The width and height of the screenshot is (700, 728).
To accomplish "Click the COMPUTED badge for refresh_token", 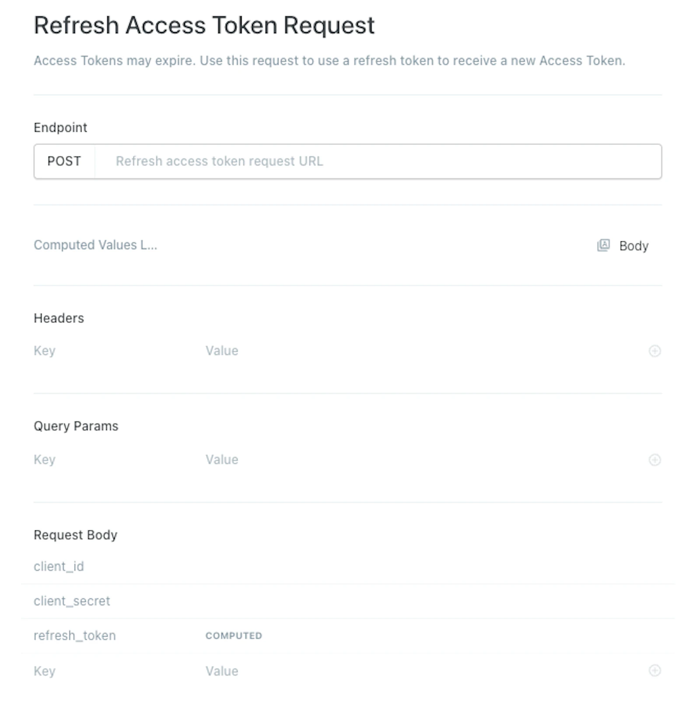I will 234,636.
